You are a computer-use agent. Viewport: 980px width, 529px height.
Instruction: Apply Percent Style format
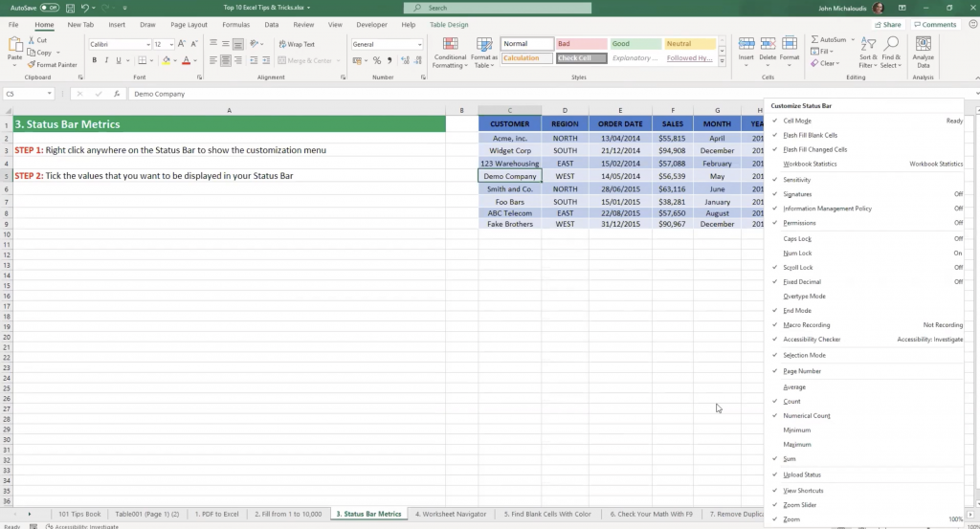pos(377,60)
